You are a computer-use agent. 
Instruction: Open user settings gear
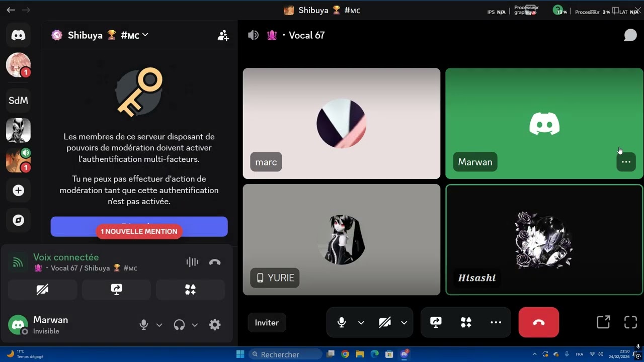coord(215,325)
